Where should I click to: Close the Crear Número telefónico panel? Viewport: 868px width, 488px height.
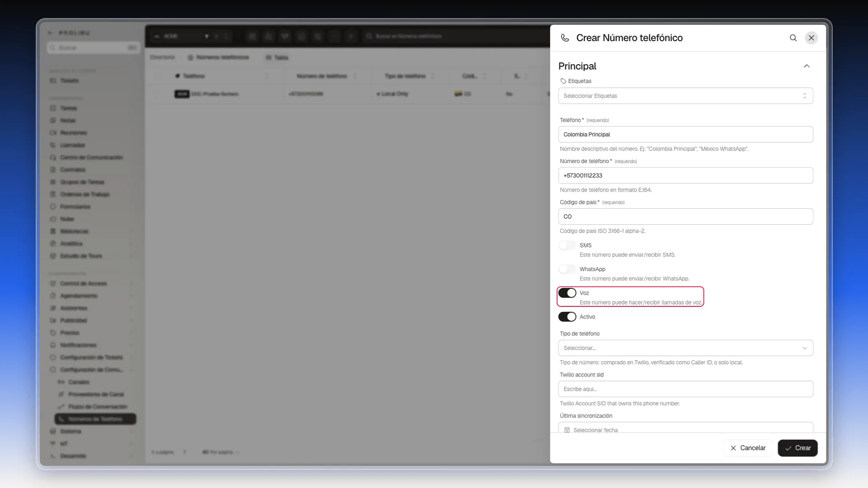pyautogui.click(x=811, y=38)
